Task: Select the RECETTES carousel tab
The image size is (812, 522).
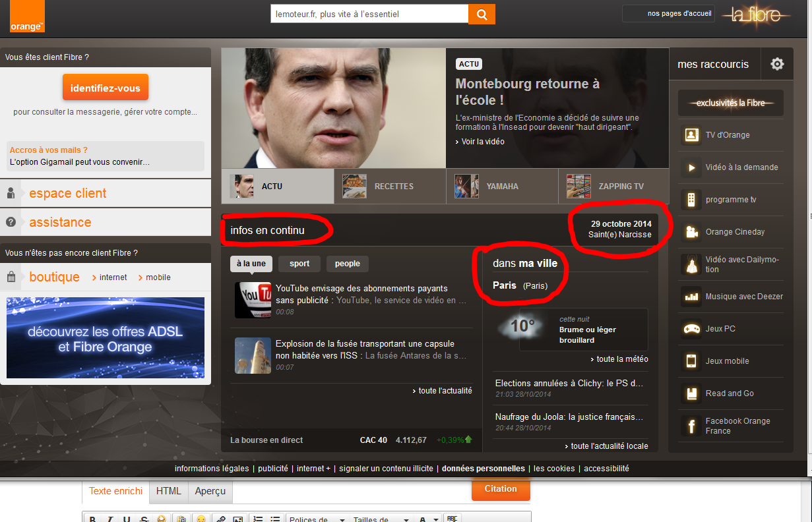Action: 390,187
